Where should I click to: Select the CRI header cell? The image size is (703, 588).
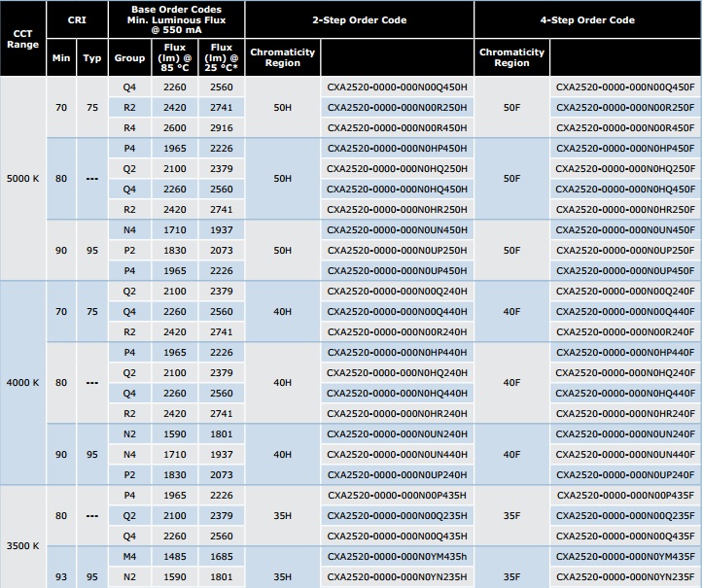[x=77, y=20]
